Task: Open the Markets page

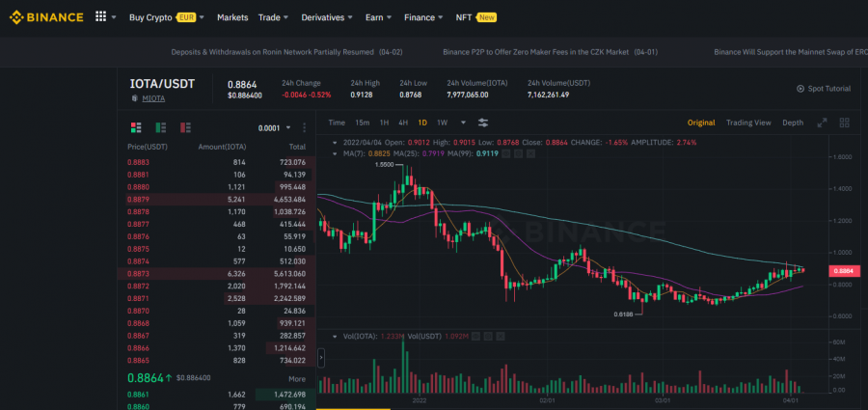Action: point(232,17)
